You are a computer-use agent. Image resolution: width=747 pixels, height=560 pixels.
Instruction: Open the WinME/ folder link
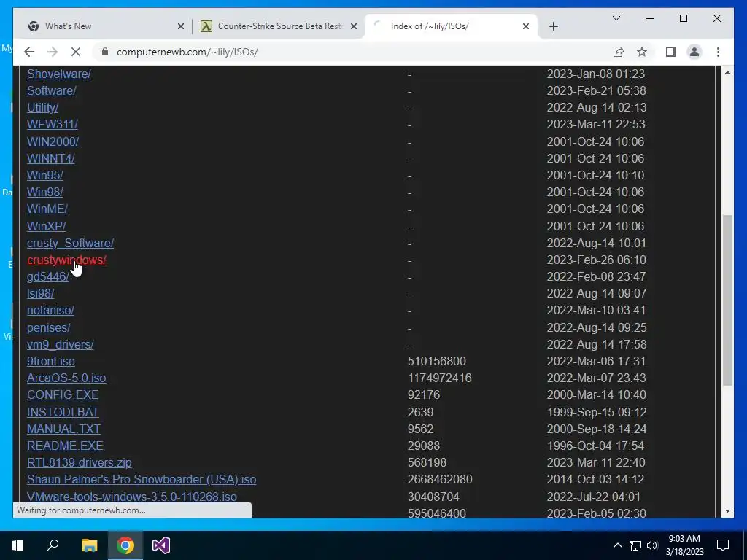coord(47,209)
